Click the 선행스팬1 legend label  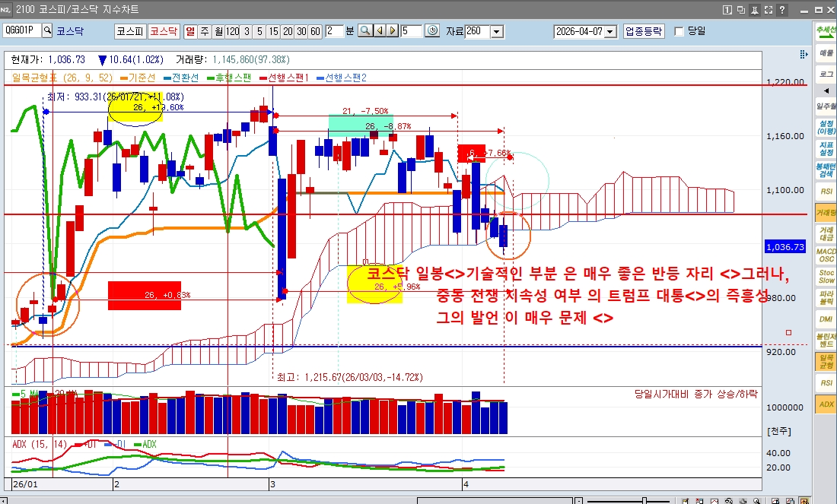tap(288, 78)
